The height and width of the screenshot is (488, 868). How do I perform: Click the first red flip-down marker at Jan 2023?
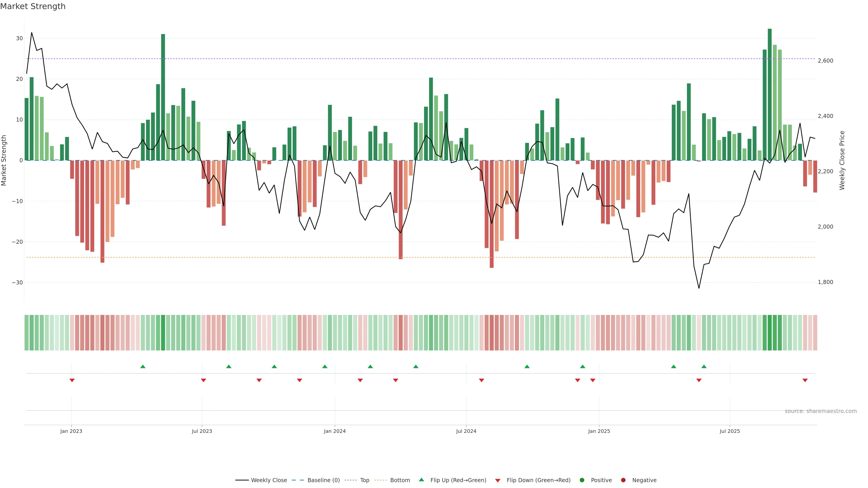pyautogui.click(x=72, y=380)
